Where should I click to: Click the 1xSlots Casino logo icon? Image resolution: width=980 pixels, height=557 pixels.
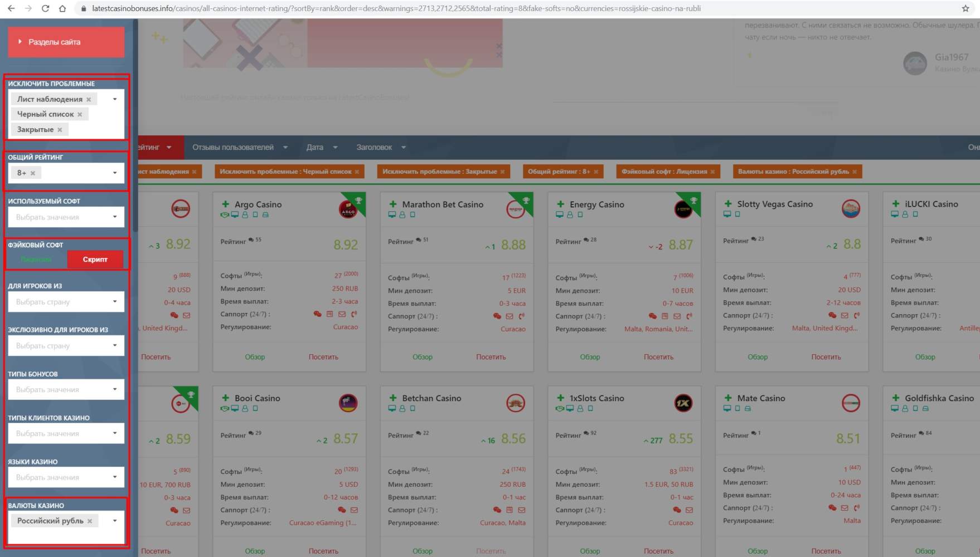tap(683, 403)
